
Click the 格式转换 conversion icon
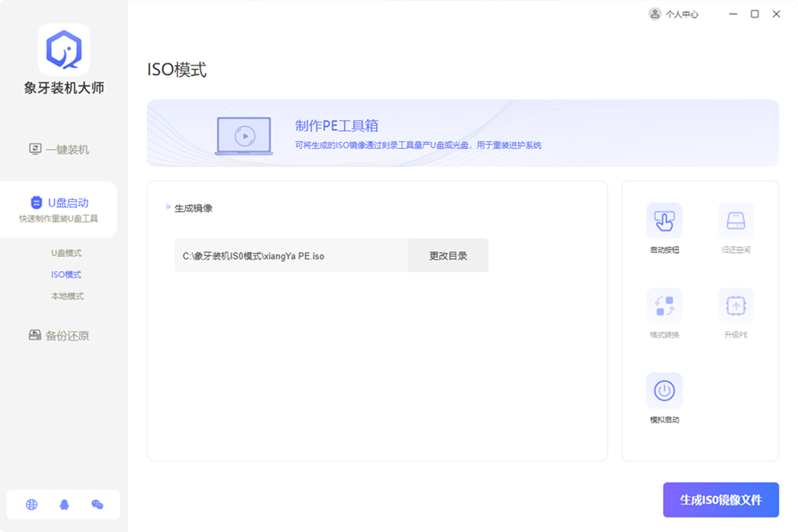664,305
